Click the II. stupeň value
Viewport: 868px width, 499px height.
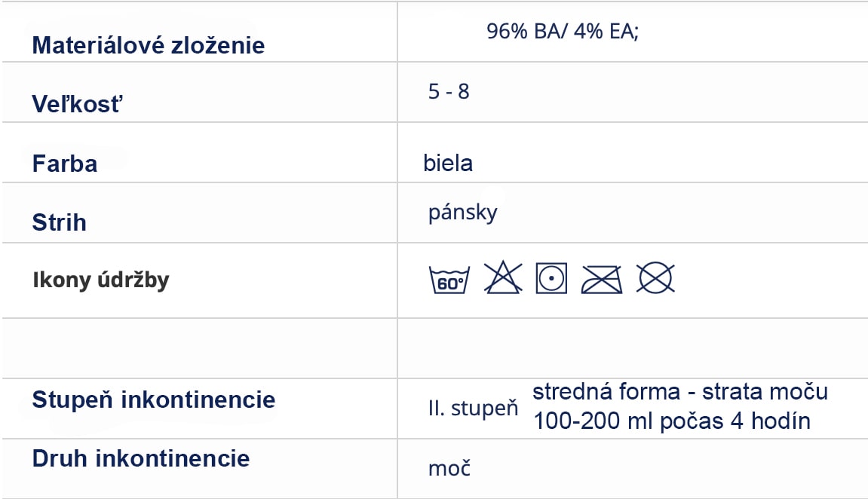click(474, 409)
